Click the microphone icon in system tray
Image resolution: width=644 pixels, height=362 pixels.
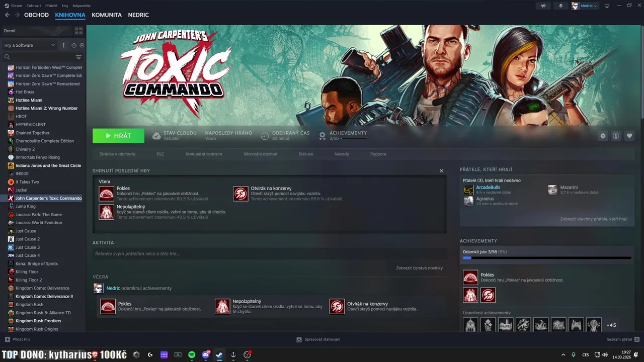[x=574, y=354]
